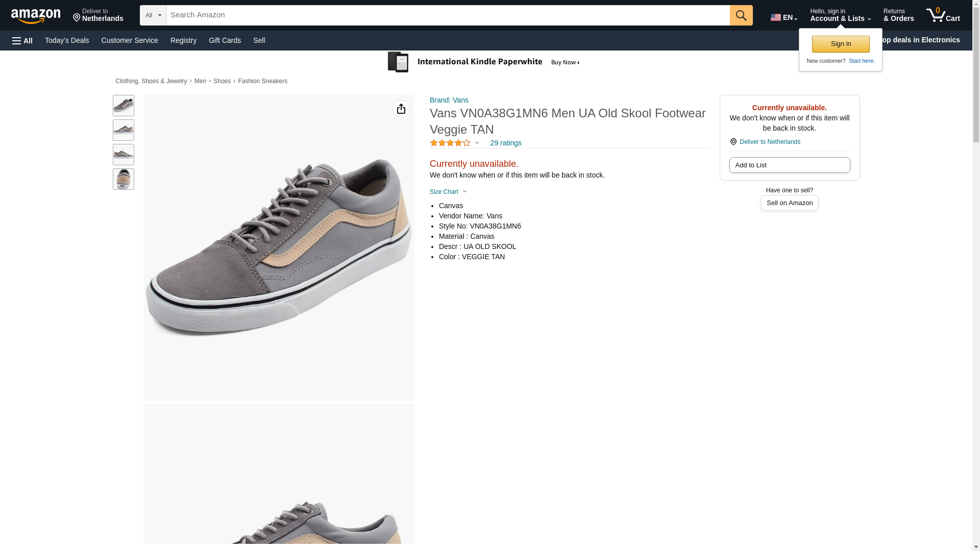Viewport: 980px width, 551px height.
Task: Open the shopping cart icon
Action: tap(943, 15)
